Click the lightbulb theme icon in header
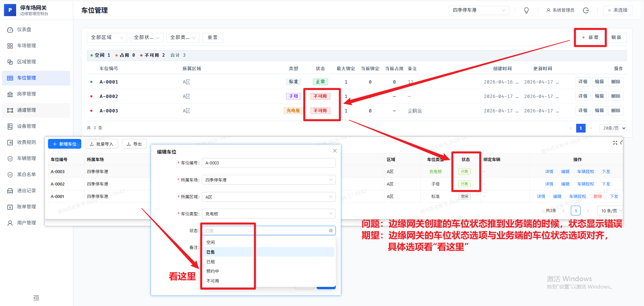The height and width of the screenshot is (306, 644). pos(526,10)
